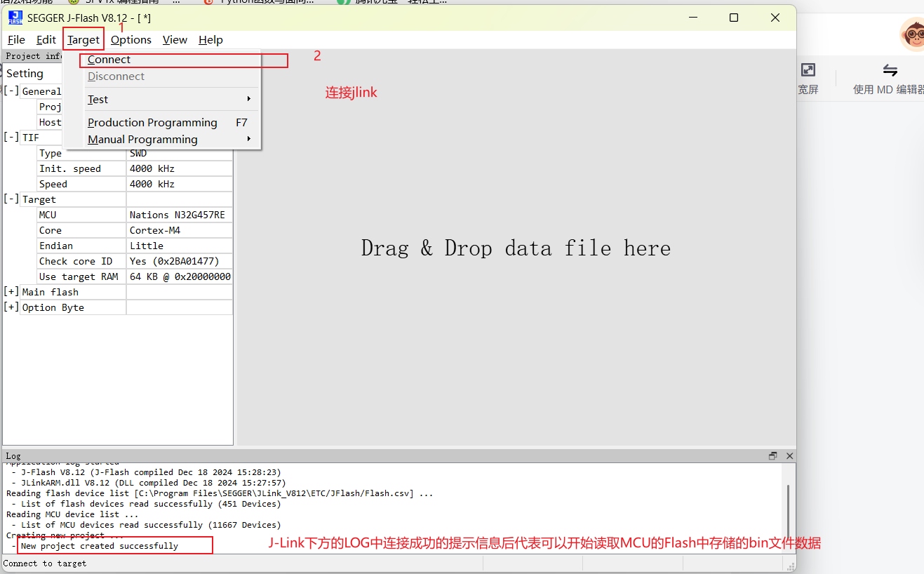This screenshot has height=574, width=924.
Task: Open the File menu
Action: click(x=16, y=40)
